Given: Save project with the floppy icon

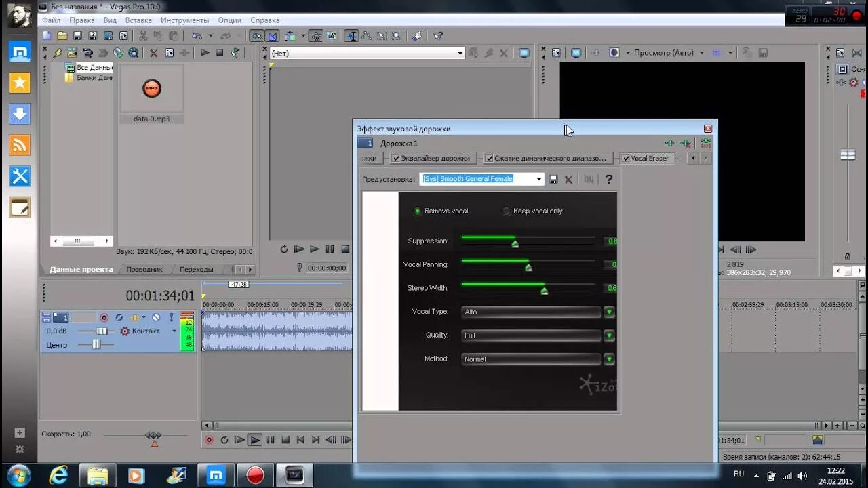Looking at the screenshot, I should 77,36.
